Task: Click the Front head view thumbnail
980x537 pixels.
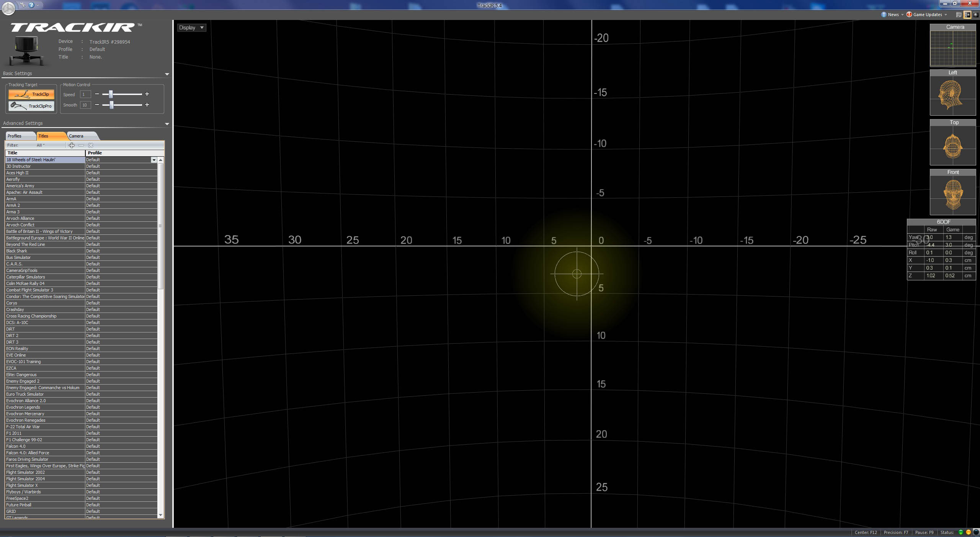Action: tap(953, 192)
